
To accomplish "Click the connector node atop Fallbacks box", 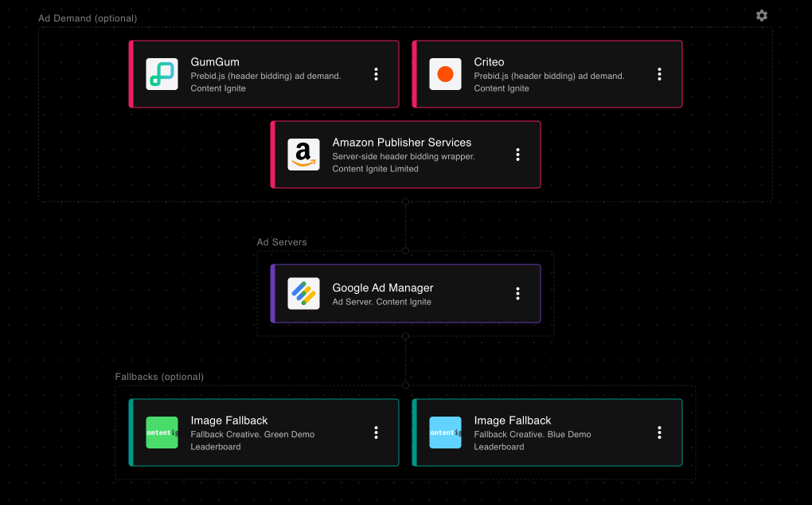I will (405, 386).
